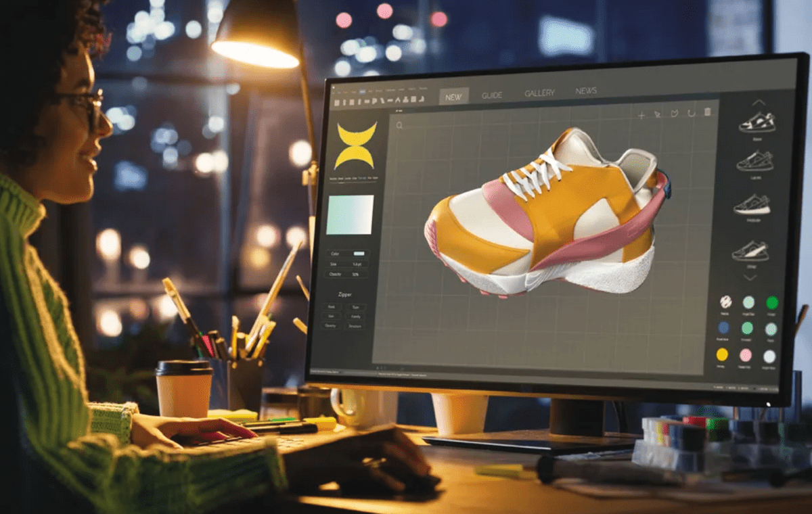Click the Color field in left panel

(347, 254)
